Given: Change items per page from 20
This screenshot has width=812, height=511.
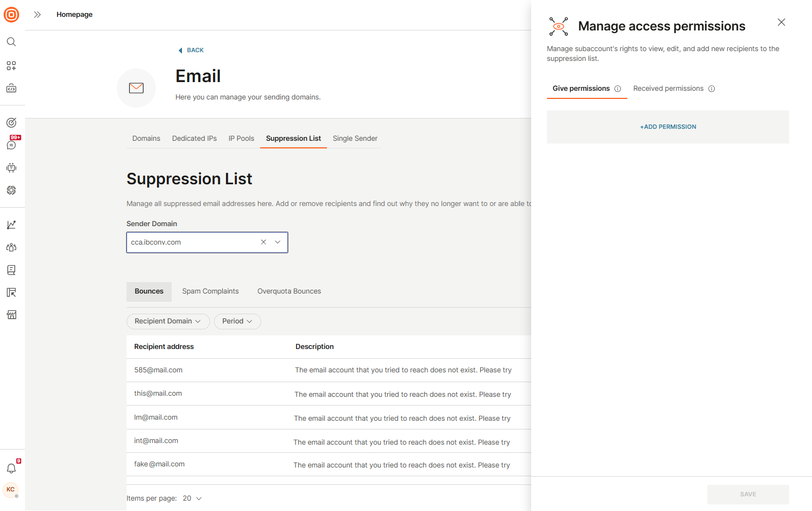Looking at the screenshot, I should (191, 498).
